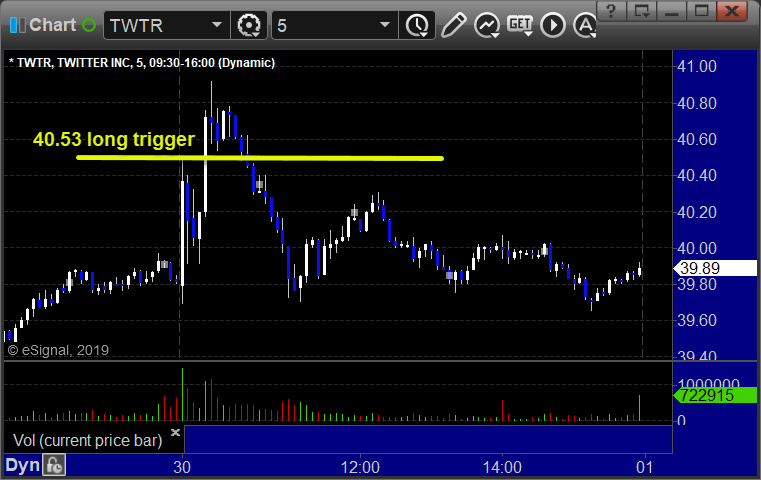Click the 39.60 price axis label
The height and width of the screenshot is (480, 761).
[697, 321]
